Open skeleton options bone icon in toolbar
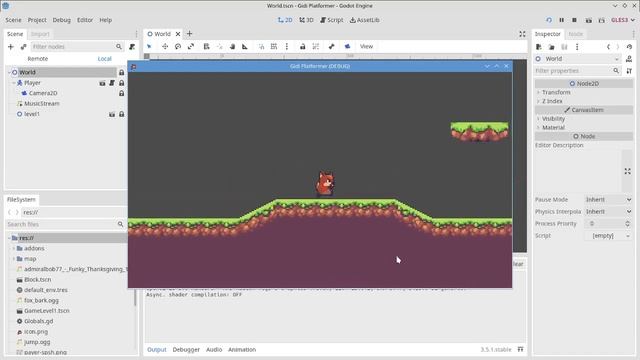 click(331, 47)
